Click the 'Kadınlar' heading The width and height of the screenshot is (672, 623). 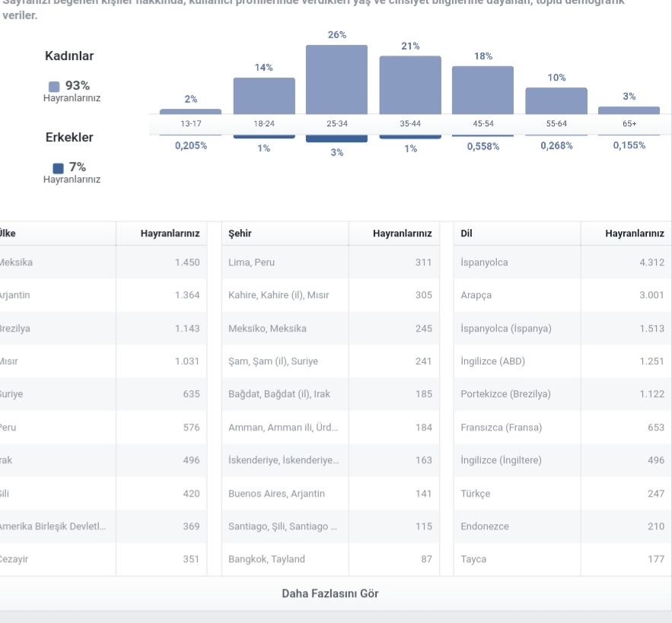point(69,56)
